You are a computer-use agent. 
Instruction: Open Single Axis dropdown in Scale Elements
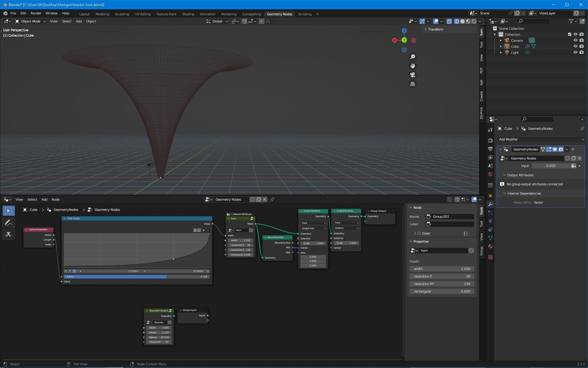[313, 228]
